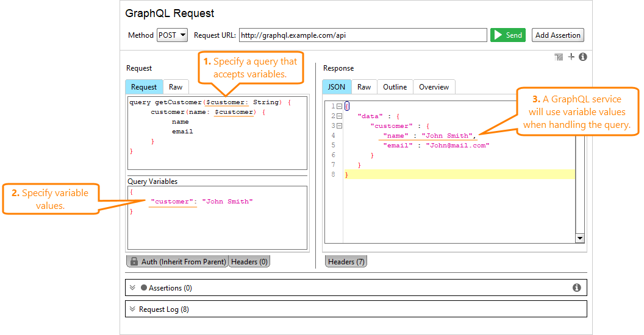Open the Auth (Inherit From Parent) tab
The height and width of the screenshot is (335, 644).
(177, 261)
